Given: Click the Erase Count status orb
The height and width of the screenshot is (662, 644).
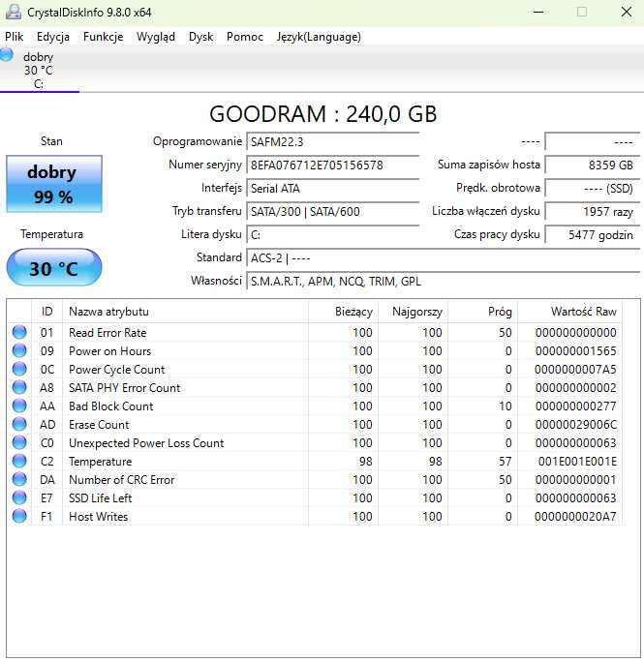Looking at the screenshot, I should pos(19,424).
